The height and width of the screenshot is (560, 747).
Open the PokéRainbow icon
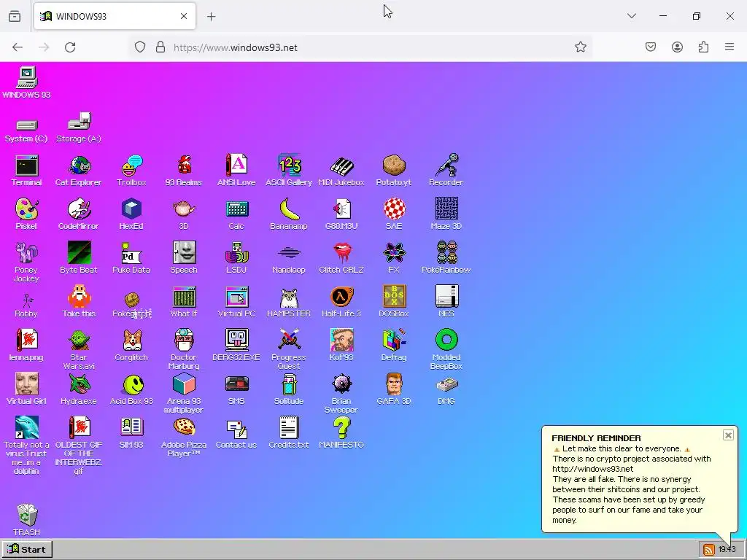tap(446, 253)
